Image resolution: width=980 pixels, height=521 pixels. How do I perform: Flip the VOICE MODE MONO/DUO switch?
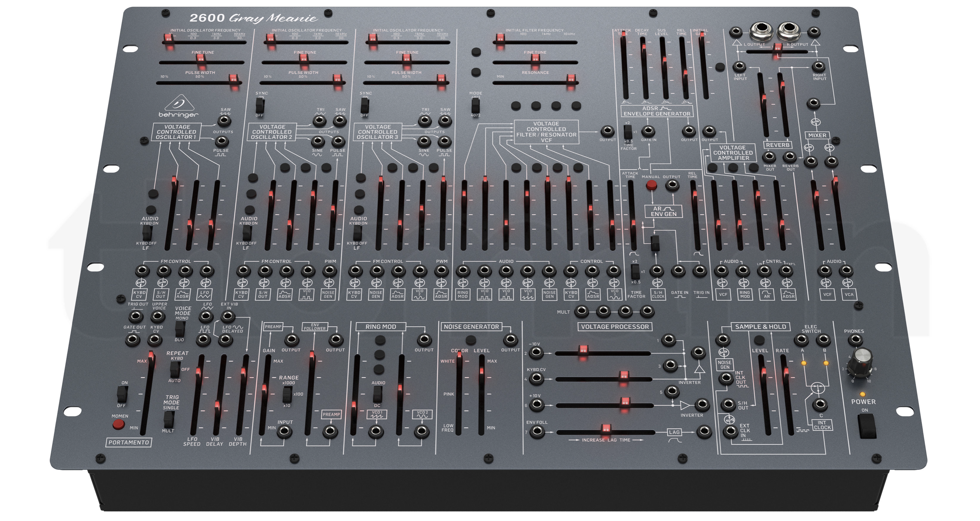180,329
